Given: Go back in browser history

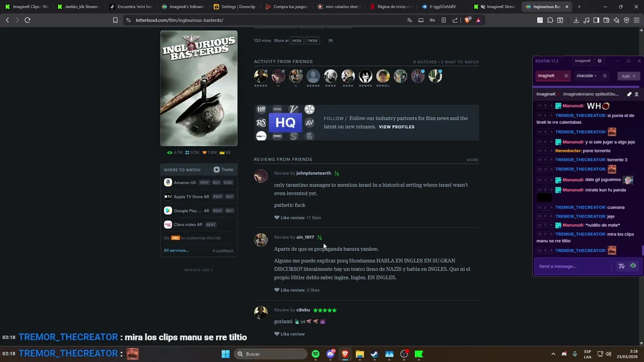Looking at the screenshot, I should [x=7, y=20].
